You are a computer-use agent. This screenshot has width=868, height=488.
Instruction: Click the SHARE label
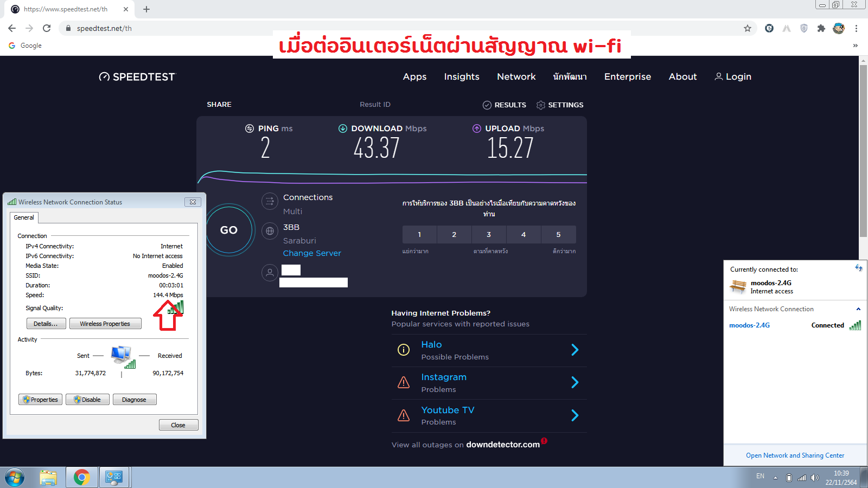coord(219,105)
